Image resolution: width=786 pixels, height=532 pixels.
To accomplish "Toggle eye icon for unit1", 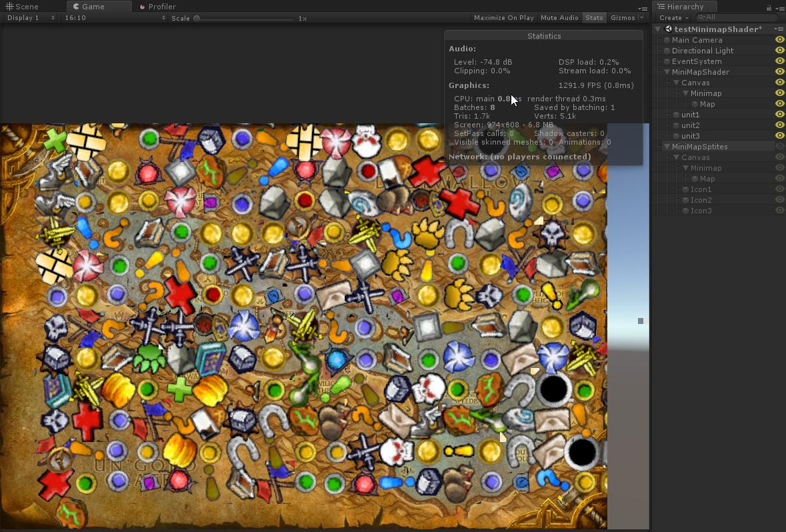I will (x=779, y=114).
